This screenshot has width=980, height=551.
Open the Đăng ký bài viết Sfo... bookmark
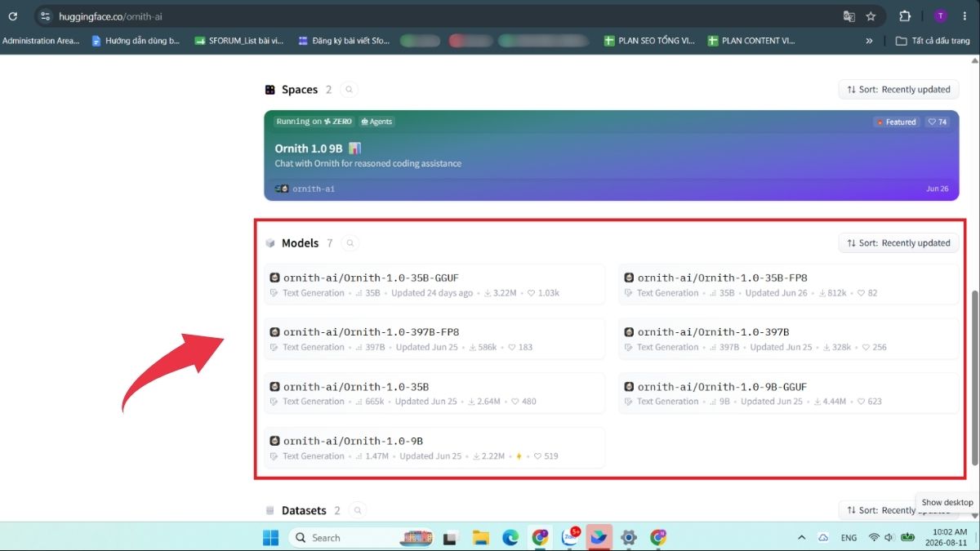point(344,41)
